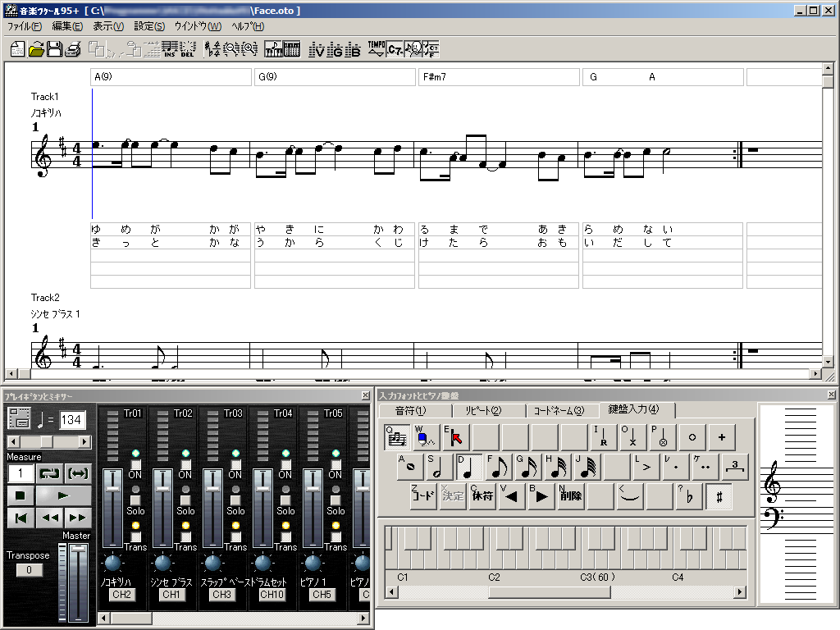Image resolution: width=840 pixels, height=630 pixels.
Task: Click the CH10 channel button
Action: pos(272,595)
